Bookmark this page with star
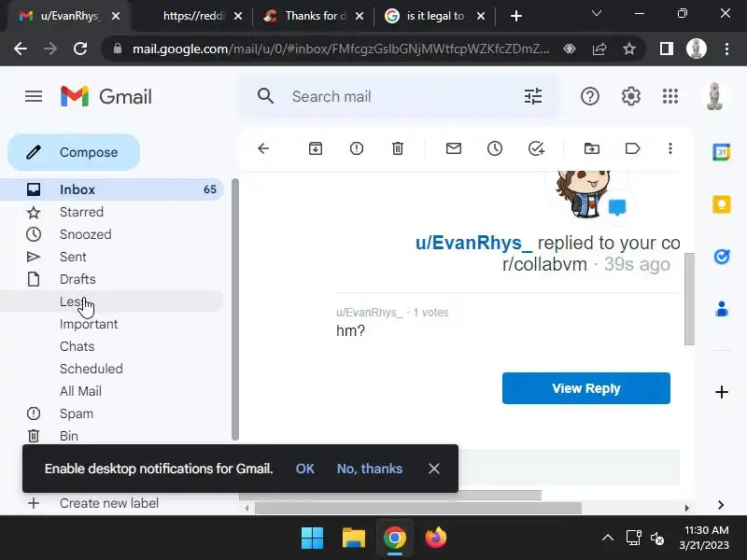The height and width of the screenshot is (560, 747). pos(629,49)
